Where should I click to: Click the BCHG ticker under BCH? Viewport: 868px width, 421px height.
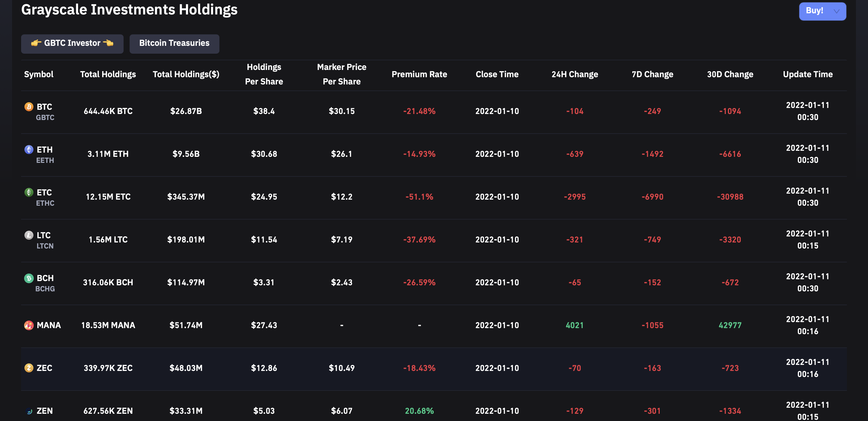pos(45,289)
